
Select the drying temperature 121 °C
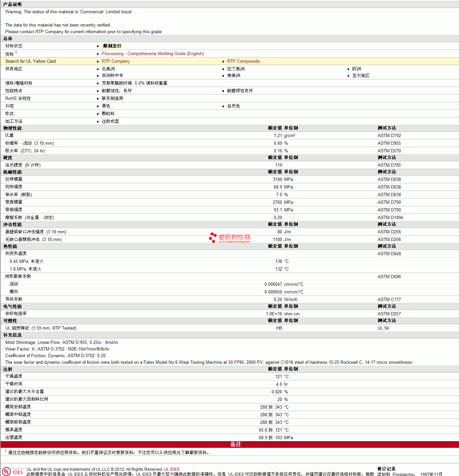[x=282, y=377]
